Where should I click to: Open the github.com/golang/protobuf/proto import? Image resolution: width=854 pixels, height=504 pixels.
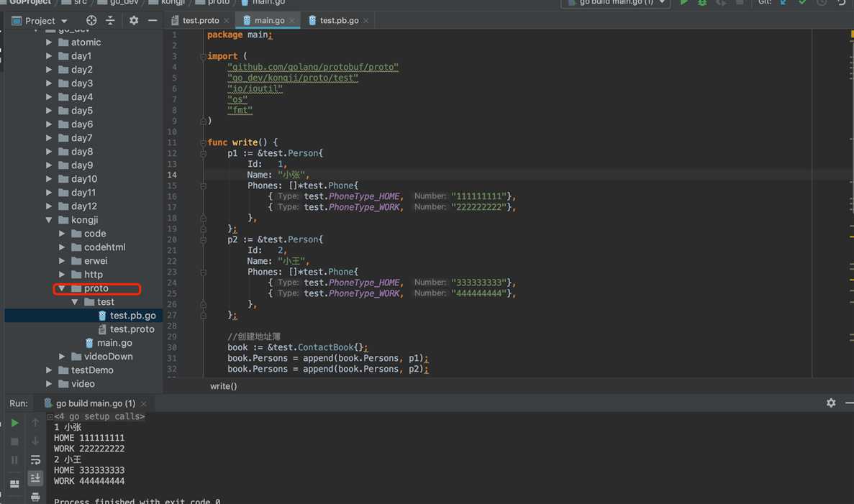[x=313, y=67]
